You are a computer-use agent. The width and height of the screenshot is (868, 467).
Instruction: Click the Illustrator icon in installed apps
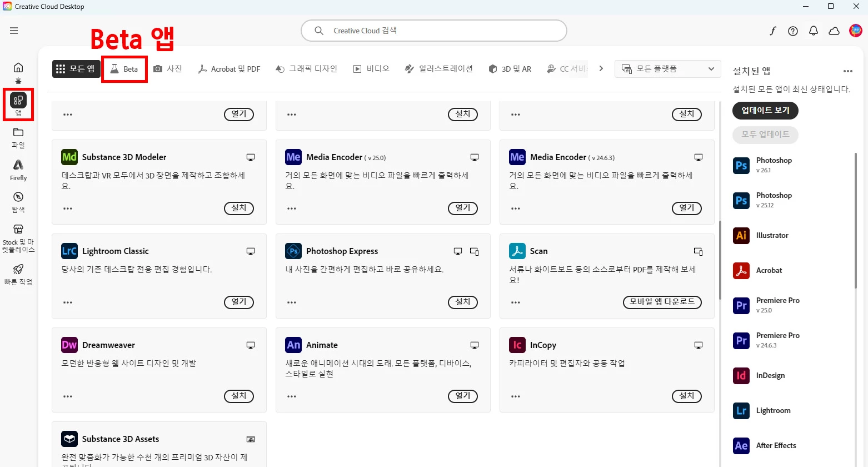741,236
